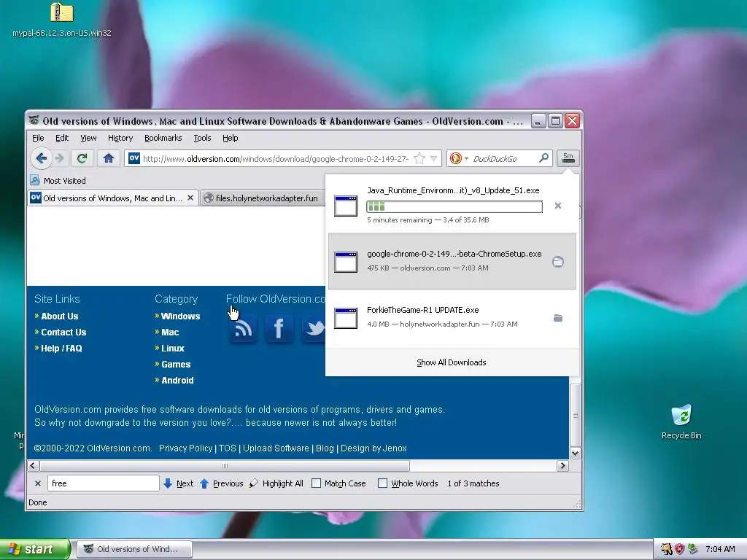Click the vertical scrollbar down arrow
Image resolution: width=747 pixels, height=560 pixels.
(x=576, y=454)
